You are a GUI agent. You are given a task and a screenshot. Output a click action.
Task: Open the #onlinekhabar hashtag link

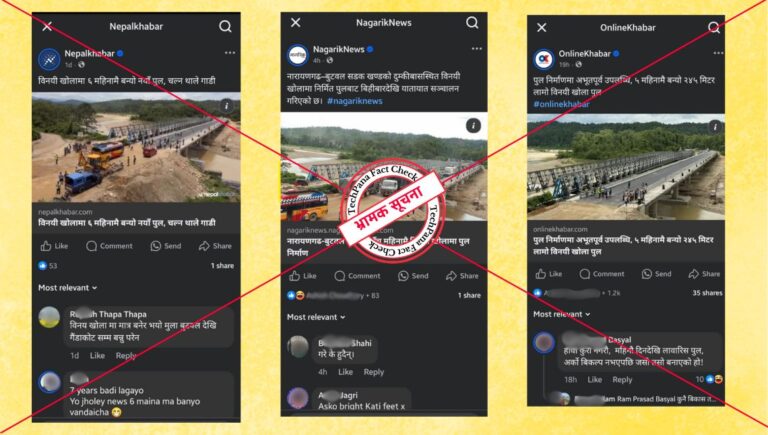[x=561, y=104]
